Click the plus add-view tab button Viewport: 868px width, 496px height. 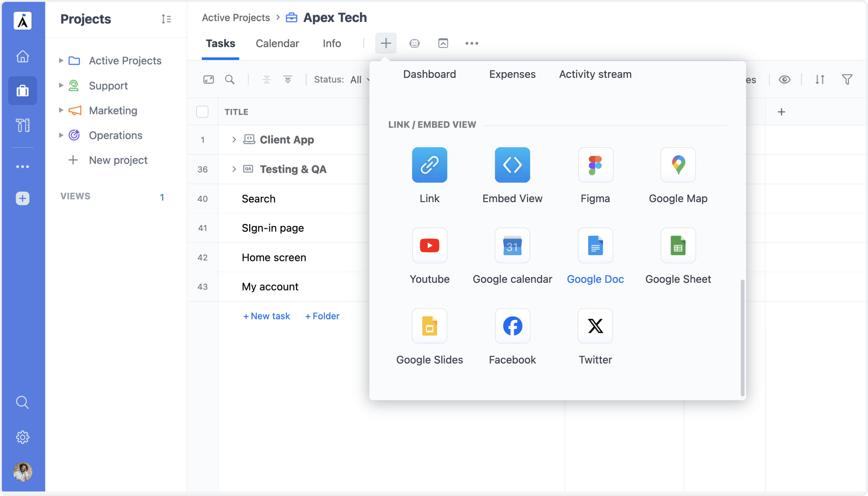point(386,43)
